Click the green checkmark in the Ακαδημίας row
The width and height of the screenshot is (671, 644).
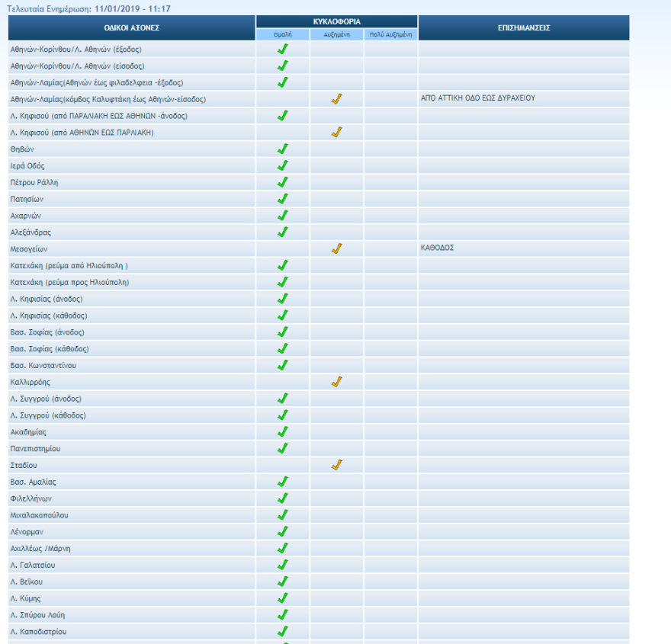point(282,431)
